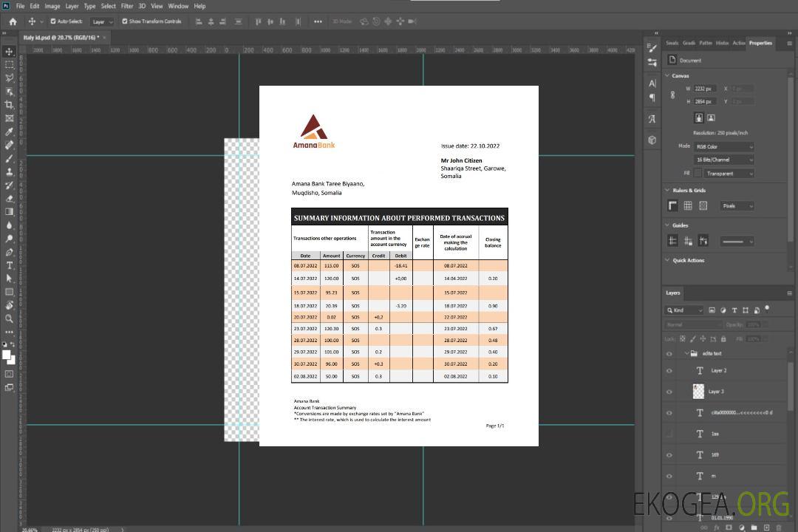Viewport: 798px width, 532px height.
Task: Click the canvas Width input field
Action: tap(705, 89)
